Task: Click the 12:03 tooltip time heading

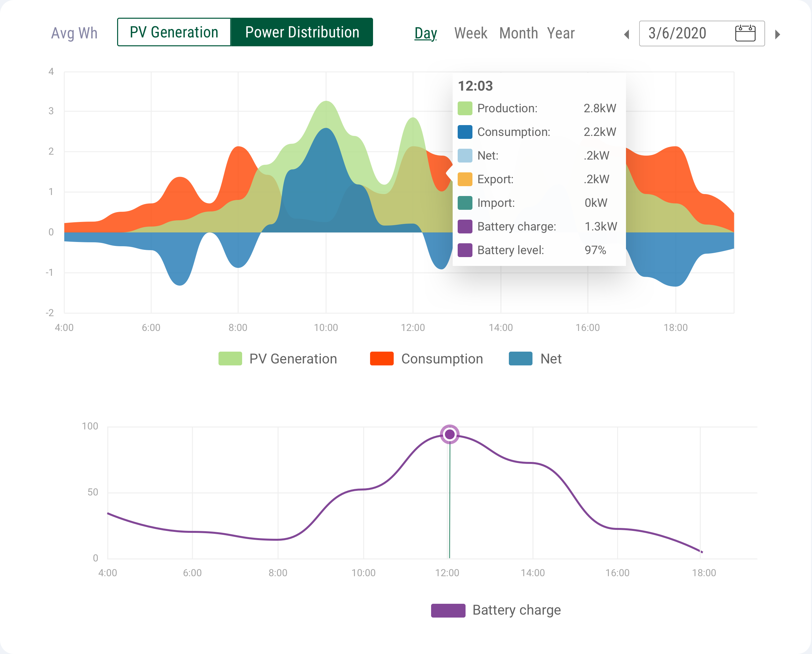Action: [x=475, y=86]
